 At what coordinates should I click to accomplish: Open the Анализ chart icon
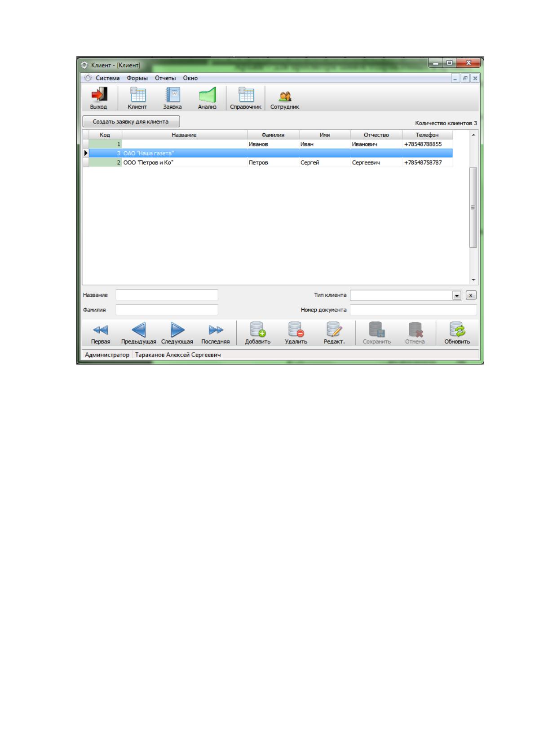tap(207, 95)
